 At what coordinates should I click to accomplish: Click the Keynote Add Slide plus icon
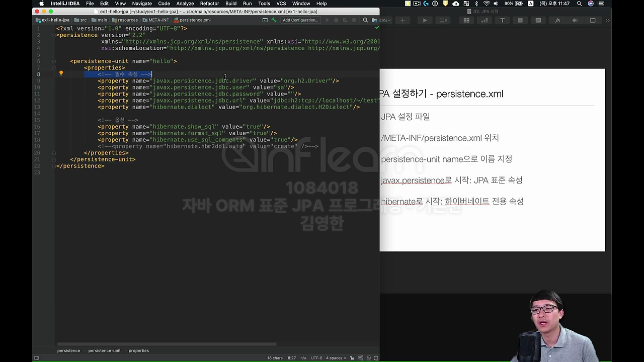(403, 21)
